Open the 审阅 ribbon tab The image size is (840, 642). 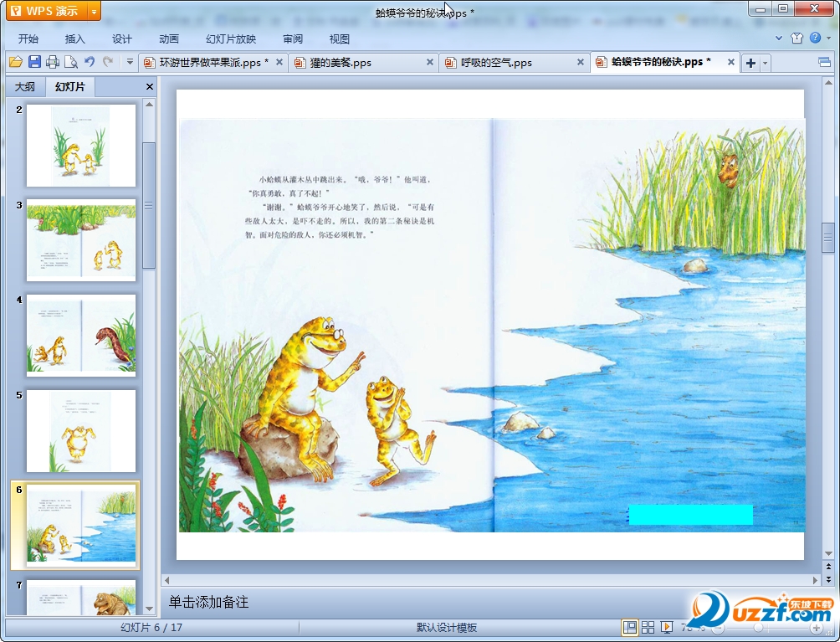(293, 39)
